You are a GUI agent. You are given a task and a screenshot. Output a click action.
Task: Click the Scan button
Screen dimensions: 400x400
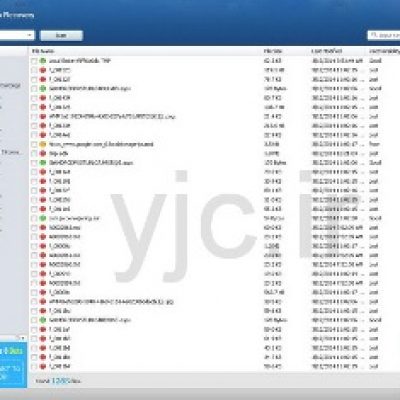(61, 35)
